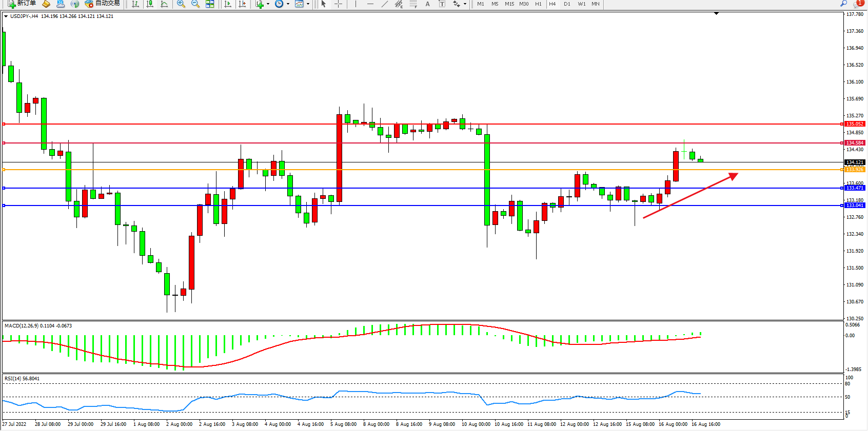Open the chart templates dropdown arrow

[x=308, y=4]
